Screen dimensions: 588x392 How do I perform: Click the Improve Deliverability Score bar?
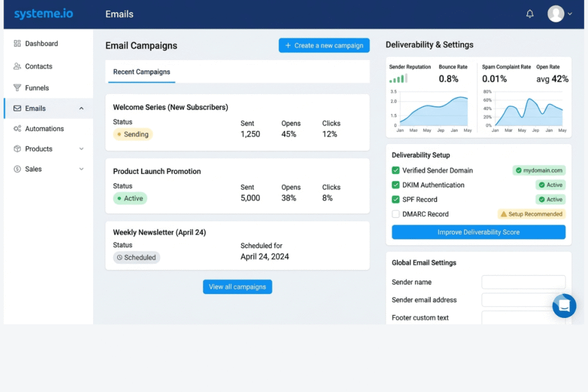(x=478, y=232)
